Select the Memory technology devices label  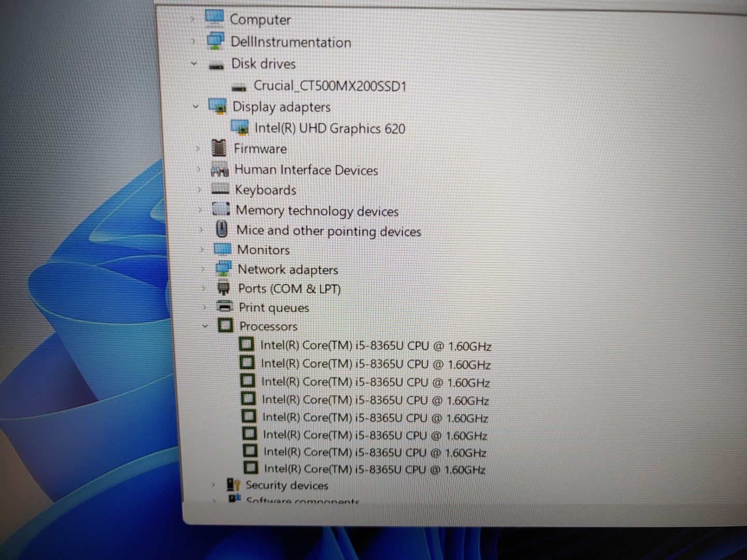(317, 211)
